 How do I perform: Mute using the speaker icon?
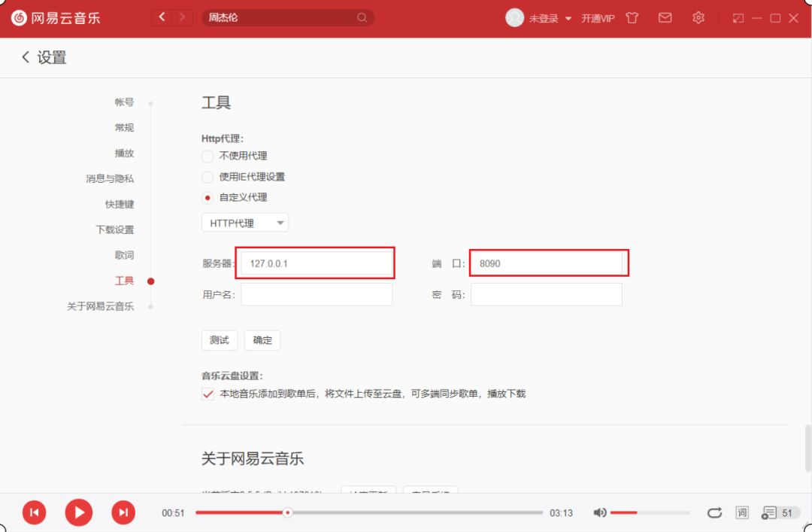click(x=600, y=513)
